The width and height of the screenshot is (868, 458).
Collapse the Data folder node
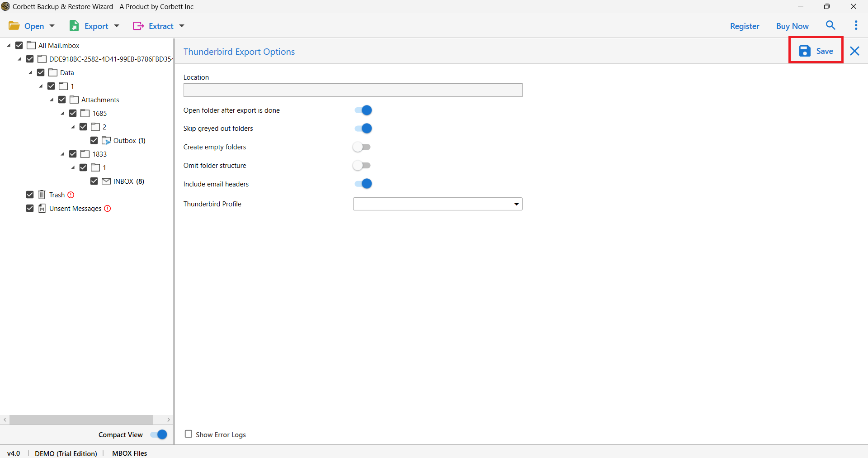(30, 72)
